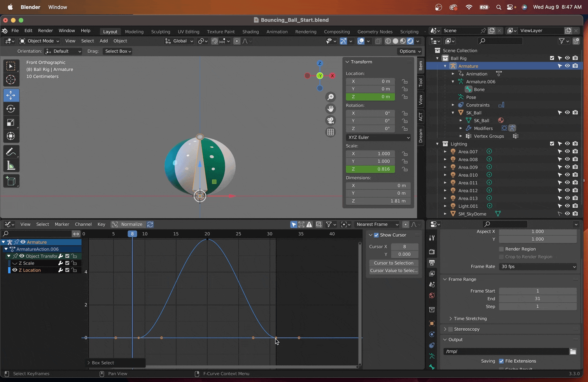Click the Options button in viewport
Viewport: 588px width, 382px height.
point(409,51)
